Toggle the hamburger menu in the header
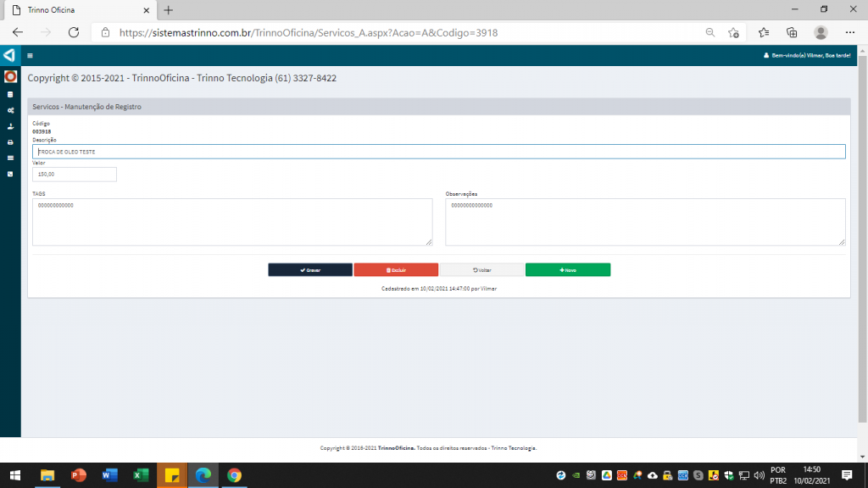Image resolution: width=868 pixels, height=488 pixels. coord(30,56)
